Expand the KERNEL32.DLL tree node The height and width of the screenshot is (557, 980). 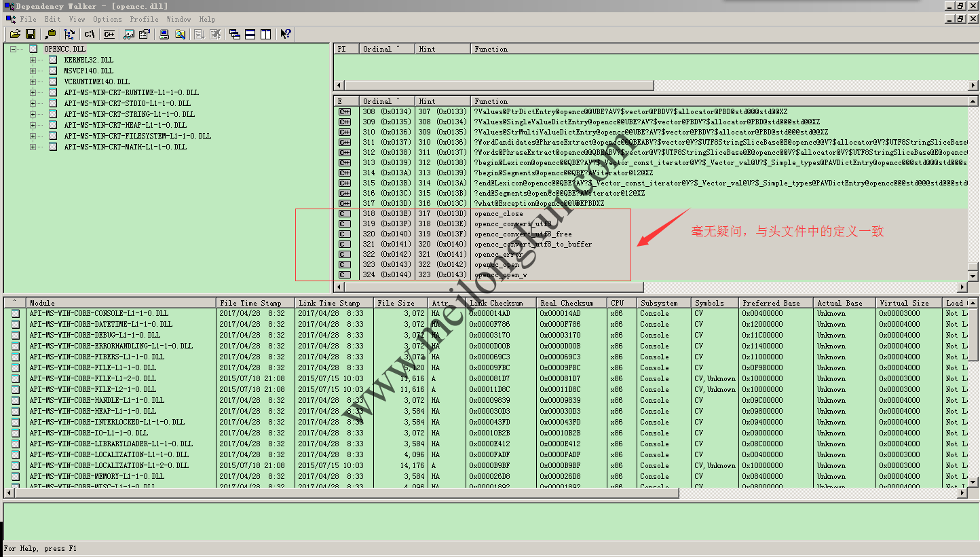(33, 60)
